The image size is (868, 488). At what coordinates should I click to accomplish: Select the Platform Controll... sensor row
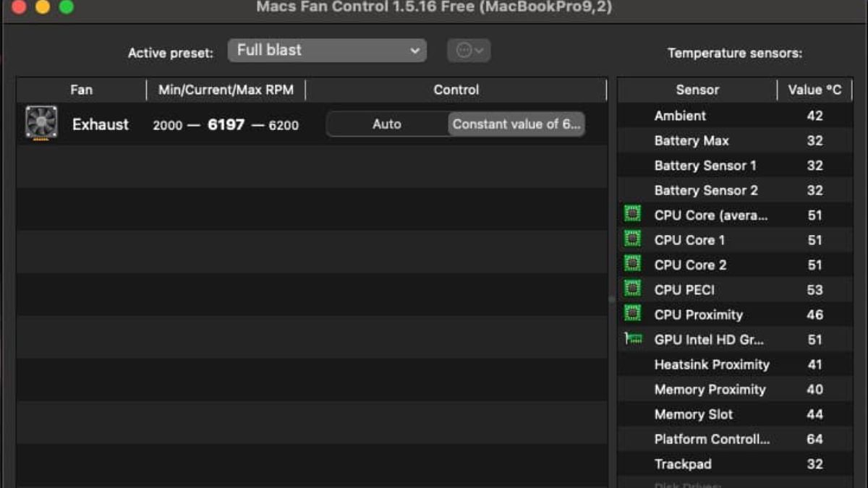[735, 439]
